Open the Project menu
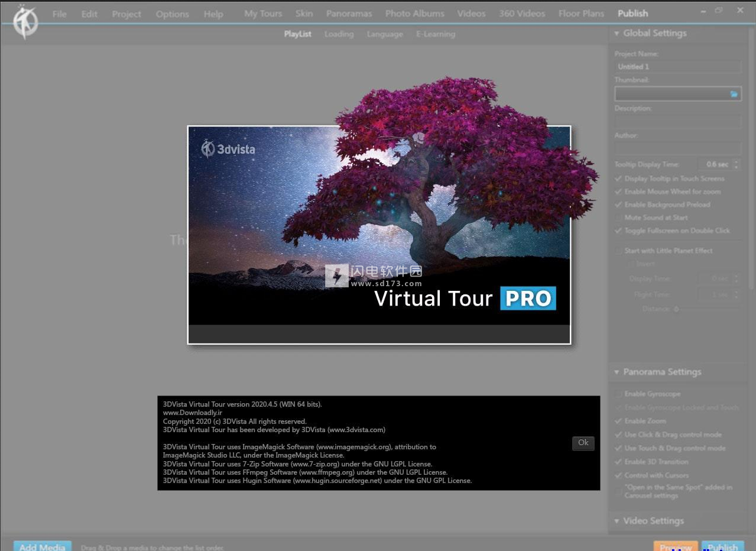This screenshot has height=551, width=756. [126, 14]
